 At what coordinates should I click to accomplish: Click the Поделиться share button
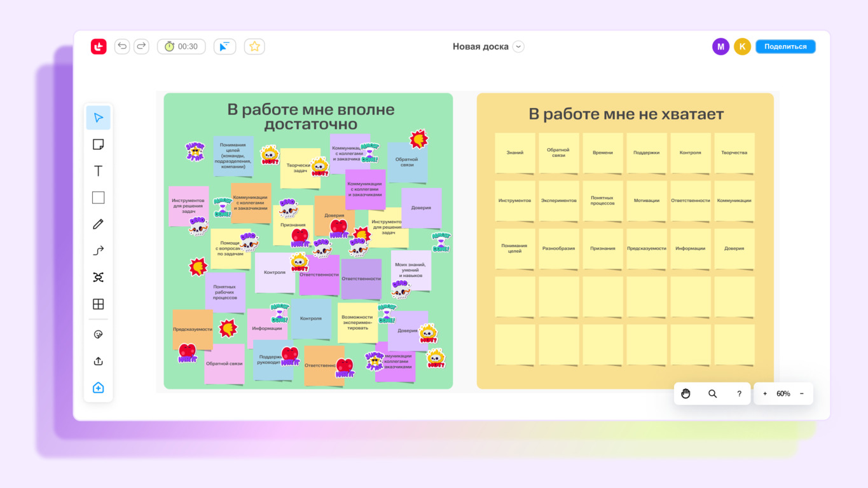(x=785, y=46)
